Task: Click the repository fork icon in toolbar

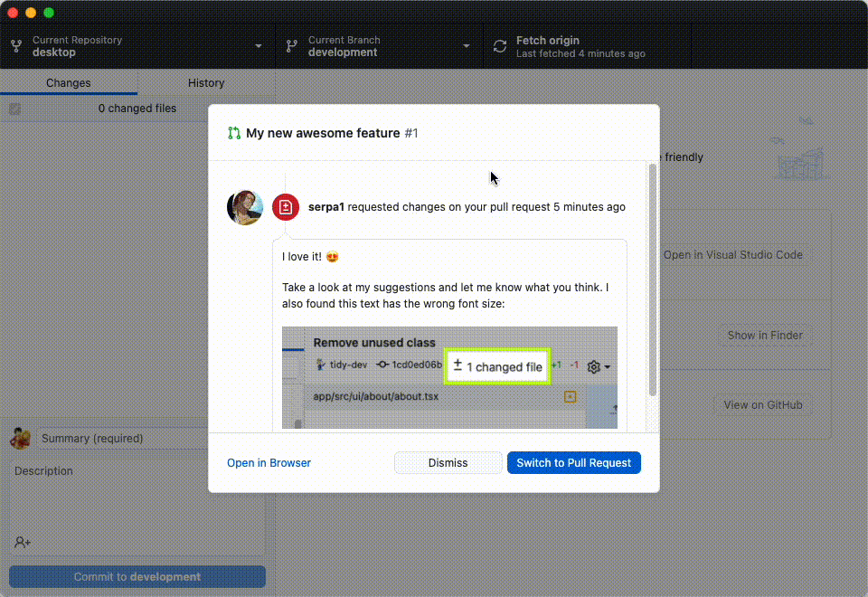Action: click(x=16, y=46)
